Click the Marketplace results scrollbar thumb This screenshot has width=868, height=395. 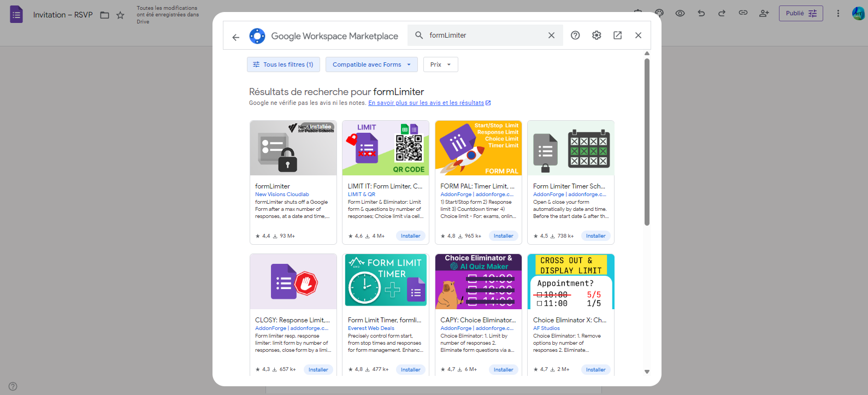(647, 142)
